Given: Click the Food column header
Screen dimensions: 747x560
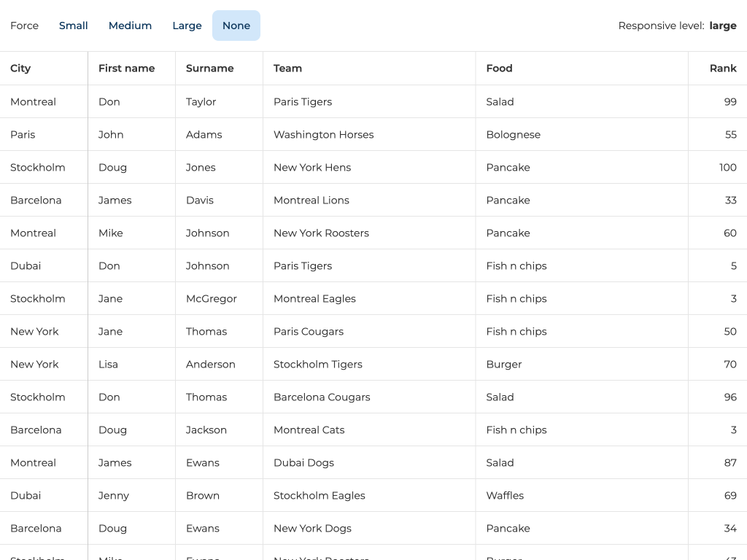Looking at the screenshot, I should coord(499,69).
